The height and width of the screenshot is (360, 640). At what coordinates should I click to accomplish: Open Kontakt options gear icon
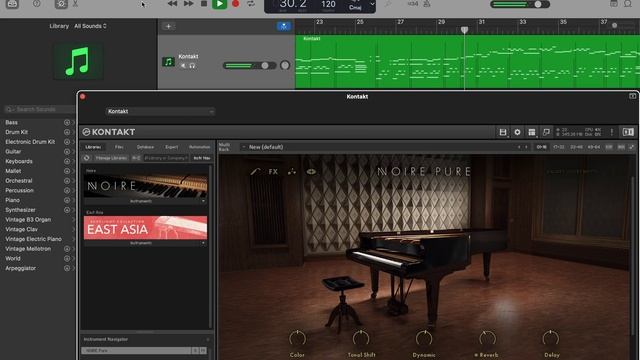point(517,132)
